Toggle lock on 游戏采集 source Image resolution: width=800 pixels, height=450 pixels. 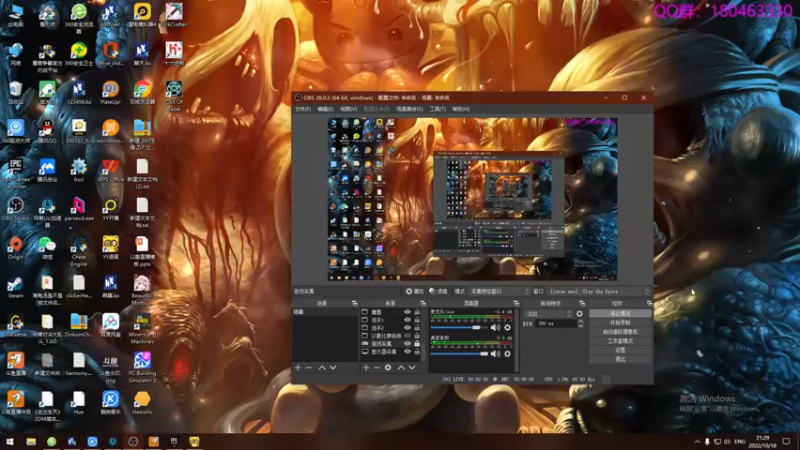[417, 344]
